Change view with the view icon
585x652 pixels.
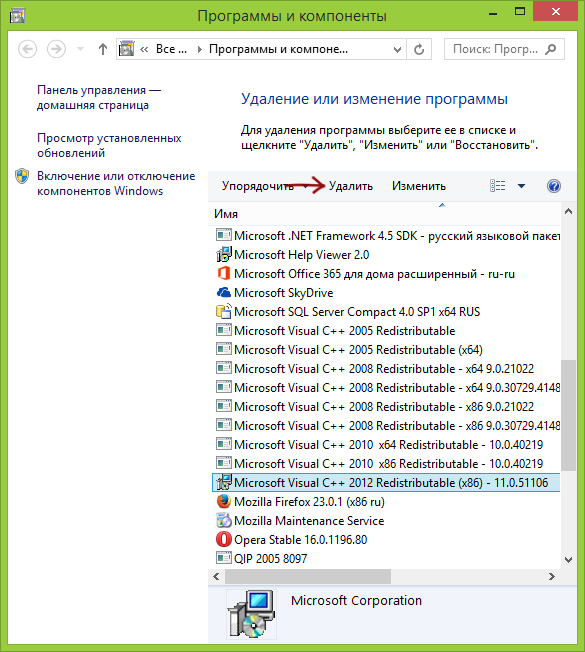point(497,186)
